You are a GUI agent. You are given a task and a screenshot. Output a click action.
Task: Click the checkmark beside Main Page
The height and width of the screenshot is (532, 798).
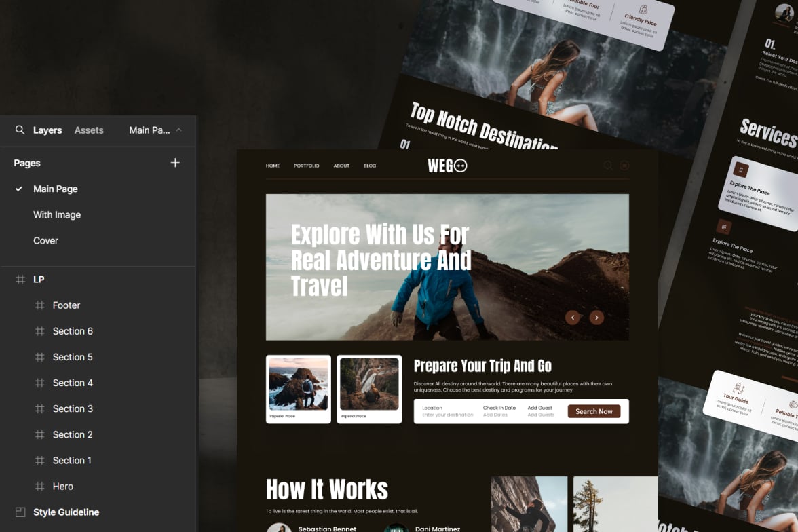19,189
